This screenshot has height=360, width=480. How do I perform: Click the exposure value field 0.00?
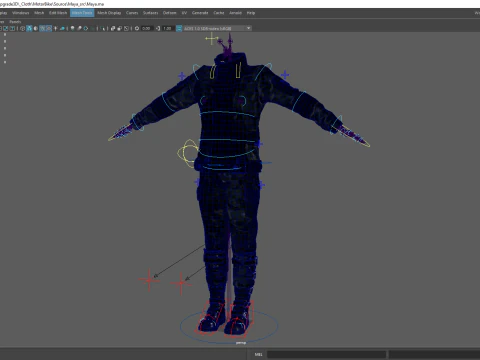pyautogui.click(x=147, y=28)
